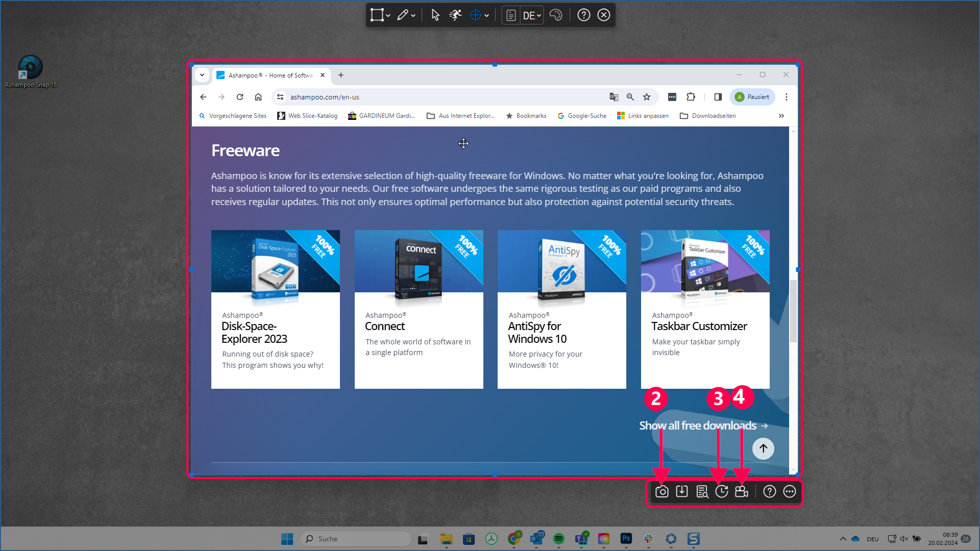Click the browser home button
The height and width of the screenshot is (551, 980).
point(258,97)
